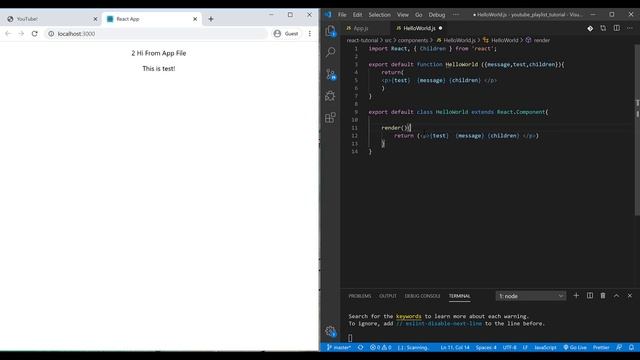This screenshot has width=640, height=360.
Task: Click the Open Changes icon in editor toolbar
Action: pyautogui.click(x=603, y=28)
